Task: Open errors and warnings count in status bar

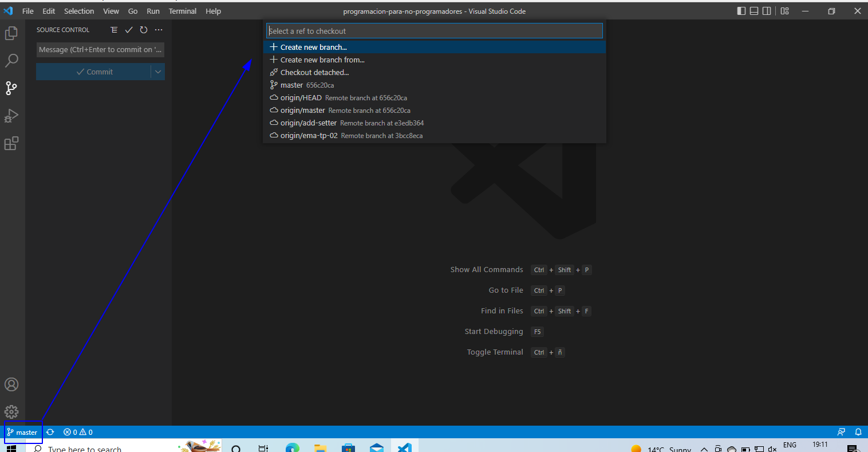Action: tap(78, 432)
